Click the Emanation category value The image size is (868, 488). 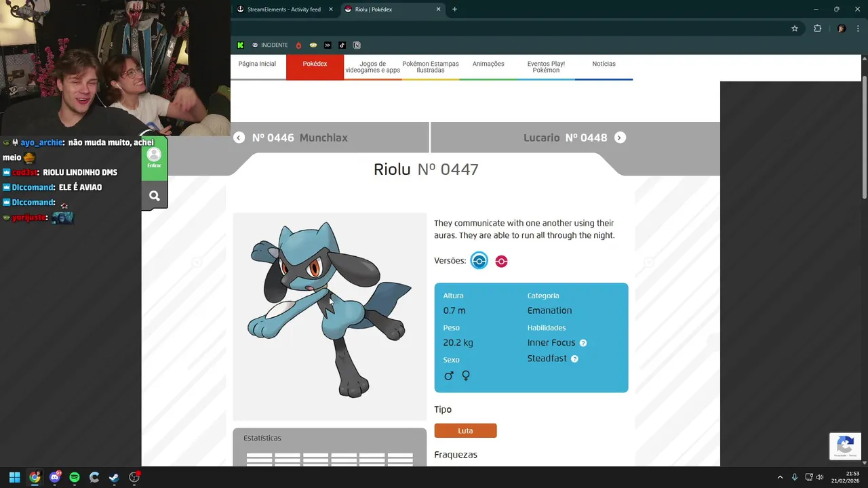(x=549, y=310)
